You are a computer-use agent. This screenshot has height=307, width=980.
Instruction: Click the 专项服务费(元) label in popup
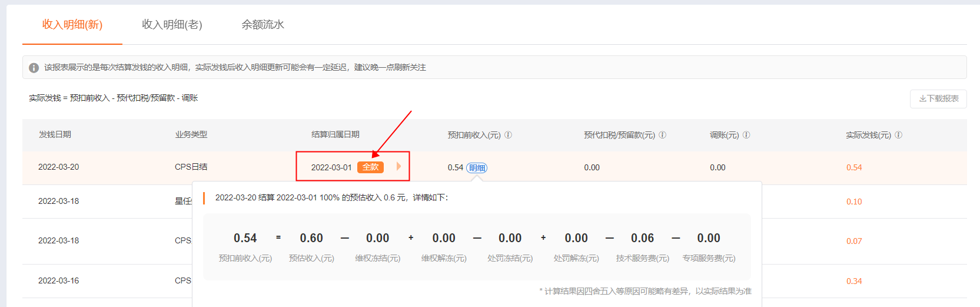(709, 259)
